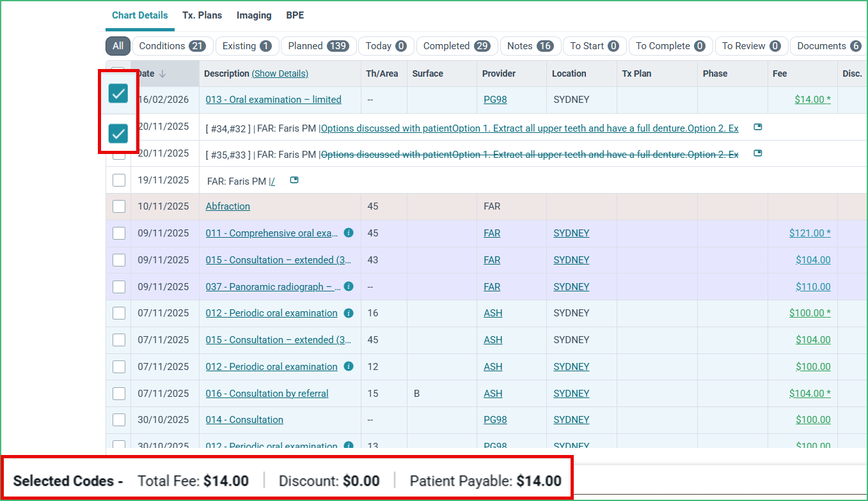Uncheck the selected 20/11/2025 note row
The width and height of the screenshot is (868, 501).
[118, 134]
